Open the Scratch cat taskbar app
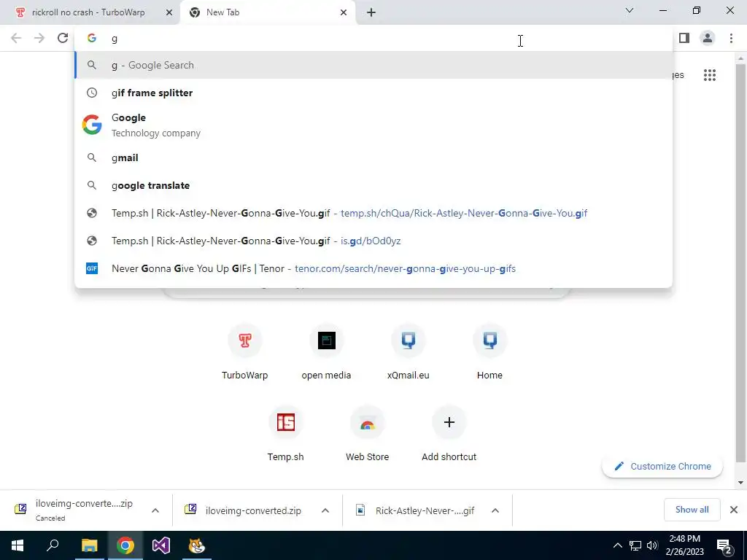The height and width of the screenshot is (560, 747). pyautogui.click(x=197, y=545)
